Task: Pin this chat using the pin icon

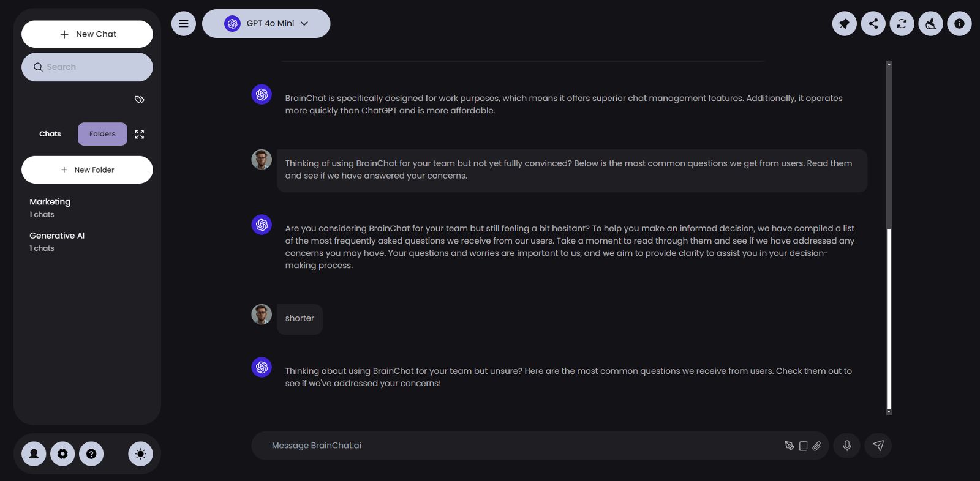Action: point(845,23)
